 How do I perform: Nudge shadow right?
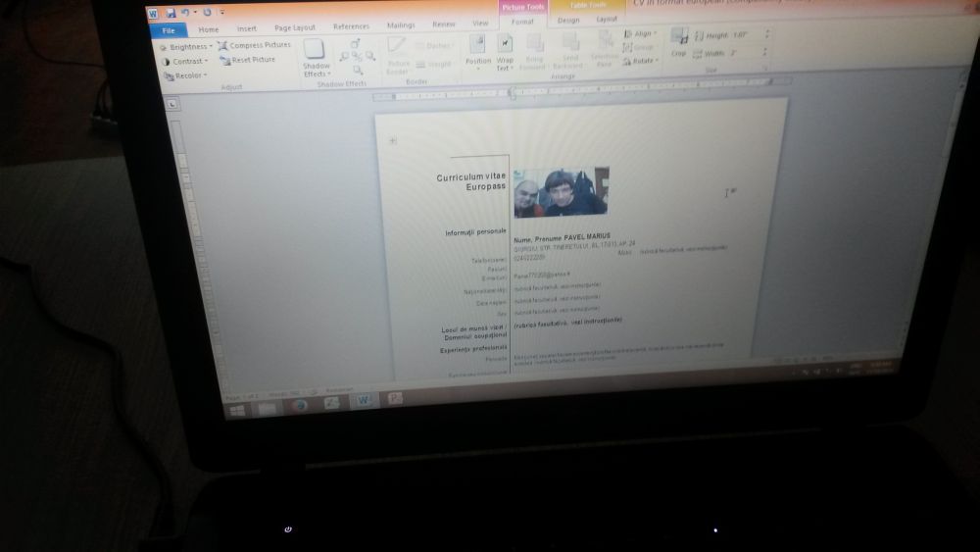pyautogui.click(x=370, y=56)
